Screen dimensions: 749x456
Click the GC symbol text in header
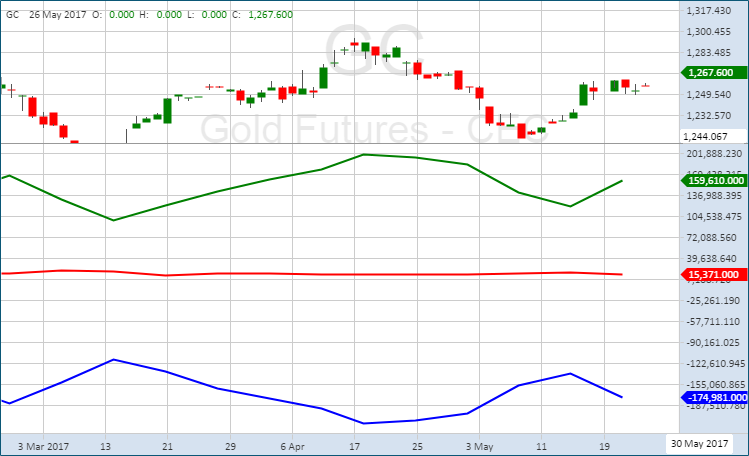[12, 15]
